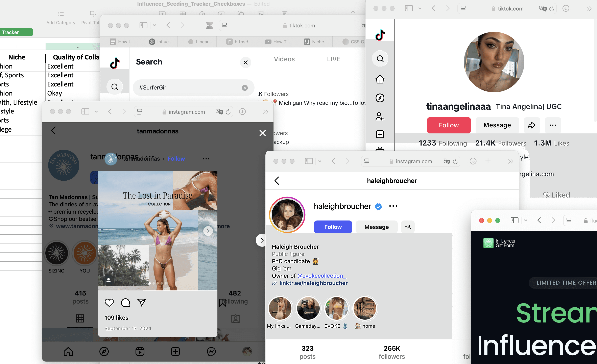Expand sidebar dropdown arrow in tinaangelinaaa Safari window
Viewport: 597px width, 364px height.
pos(420,8)
